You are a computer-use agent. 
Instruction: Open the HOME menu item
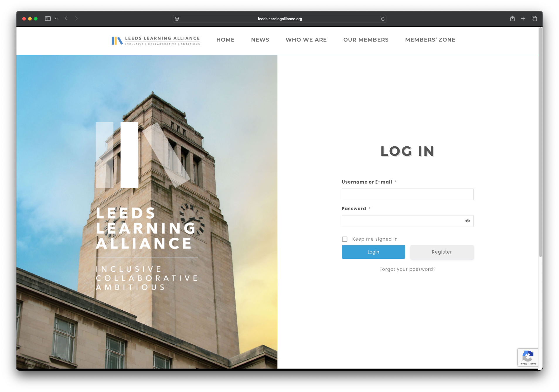coord(225,40)
